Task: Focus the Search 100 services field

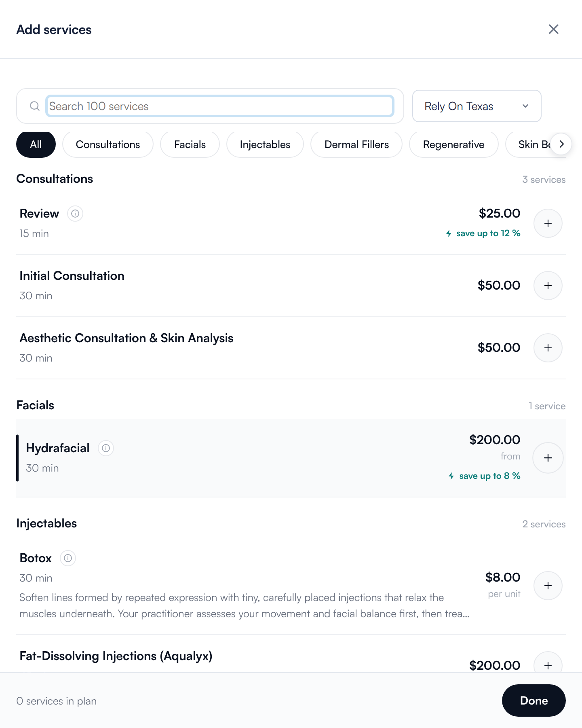Action: point(220,106)
